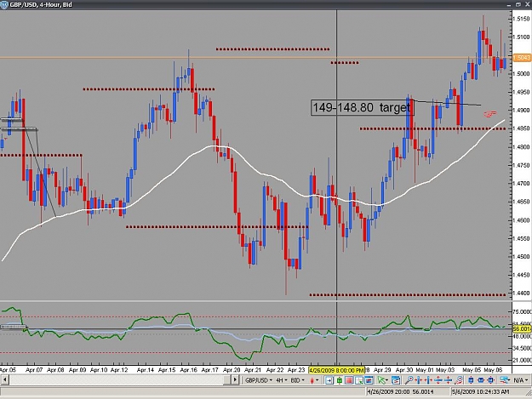Screen dimensions: 532x399
Task: Click the second horizontal stretch icon
Action: click(x=428, y=380)
